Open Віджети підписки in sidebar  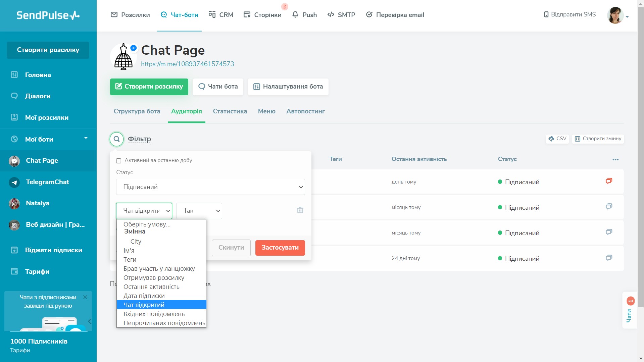tap(54, 250)
